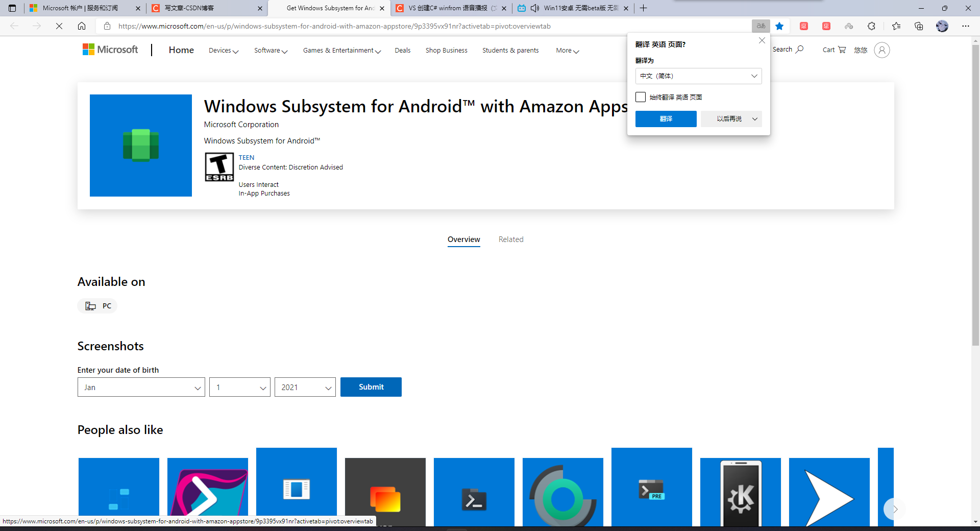Open the Favorites list icon
Screen dimensions: 980x531
coord(896,26)
